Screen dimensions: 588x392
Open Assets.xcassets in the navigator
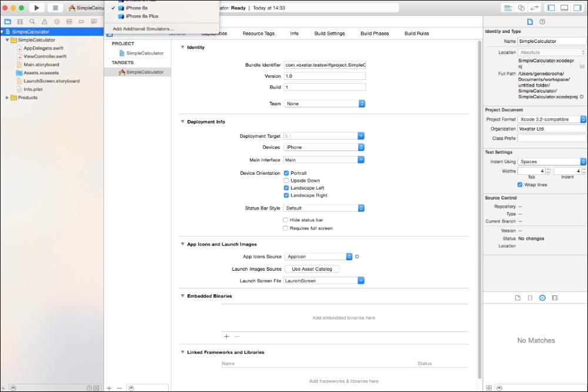point(41,73)
